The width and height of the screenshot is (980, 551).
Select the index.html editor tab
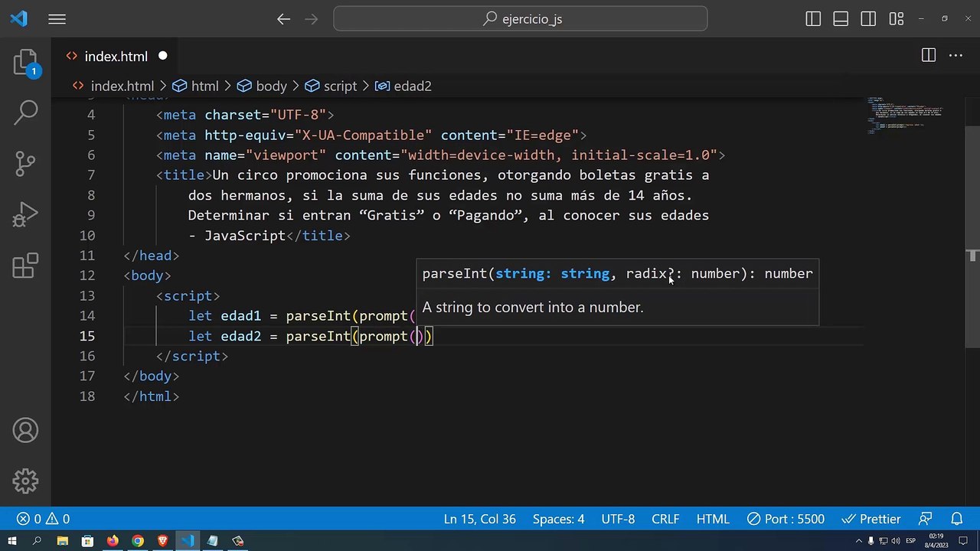point(115,57)
